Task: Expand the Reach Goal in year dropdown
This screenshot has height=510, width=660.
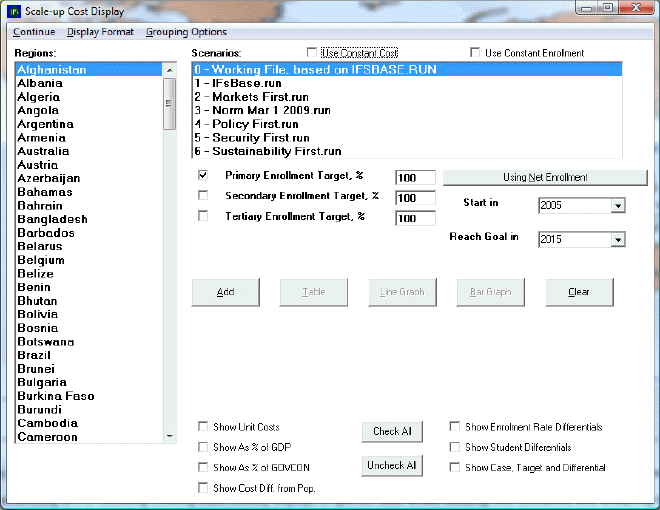Action: [617, 240]
